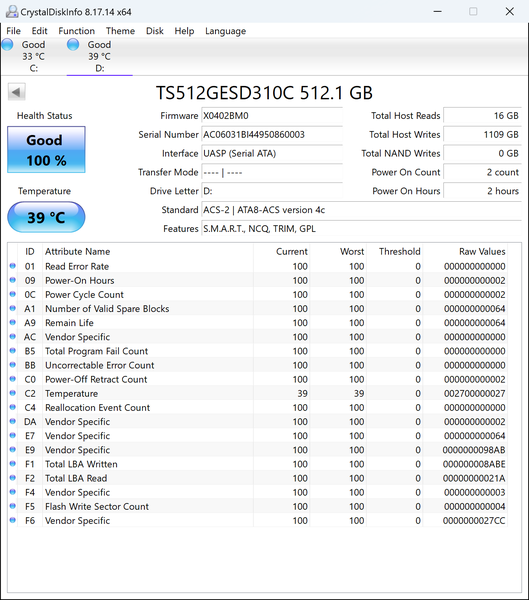Viewport: 529px width, 600px height.
Task: Click the previous disk arrow button
Action: click(16, 92)
